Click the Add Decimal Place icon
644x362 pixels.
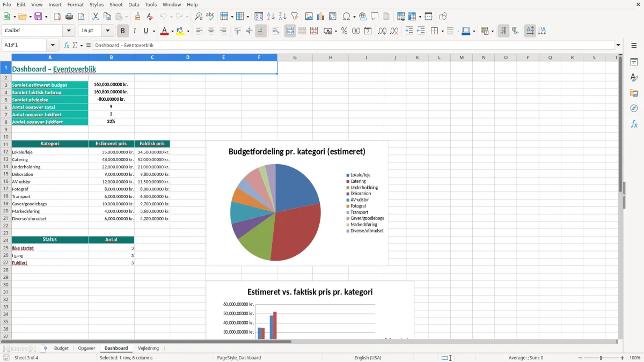[382, 31]
